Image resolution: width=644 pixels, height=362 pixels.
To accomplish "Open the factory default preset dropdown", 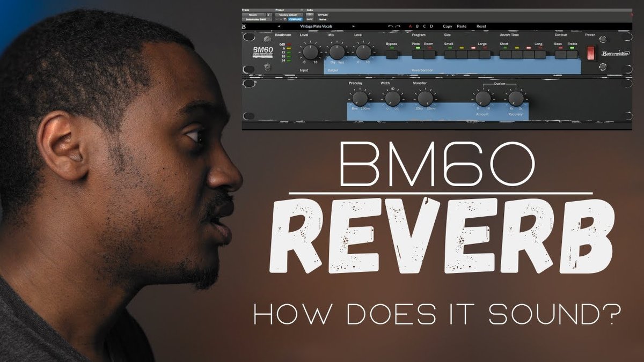I will pyautogui.click(x=289, y=15).
